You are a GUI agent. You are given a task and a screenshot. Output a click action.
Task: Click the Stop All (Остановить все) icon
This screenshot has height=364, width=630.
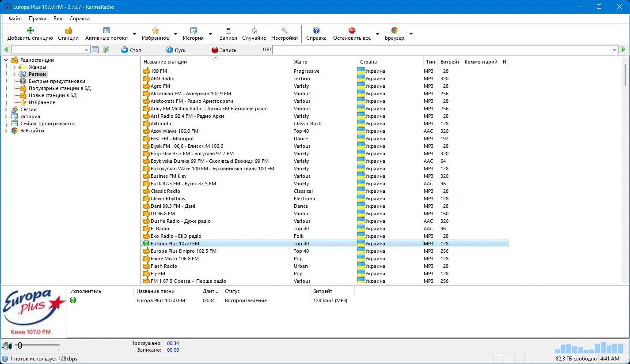pyautogui.click(x=352, y=31)
